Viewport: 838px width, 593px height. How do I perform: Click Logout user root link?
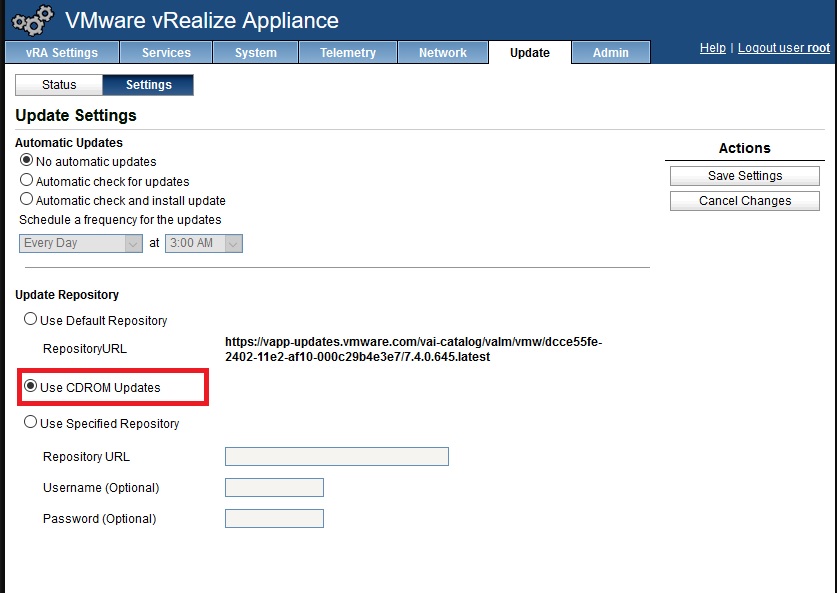coord(783,48)
